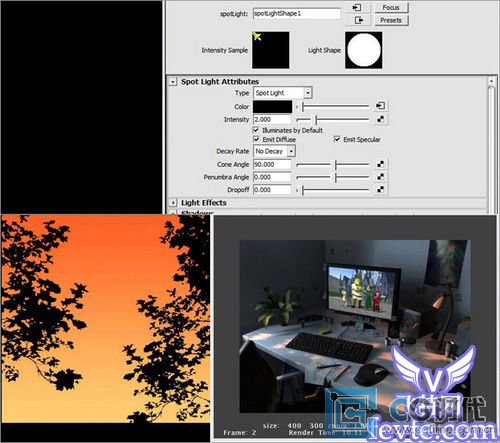Click the output connection arrow icon below load icon
500x443 pixels.
(358, 20)
